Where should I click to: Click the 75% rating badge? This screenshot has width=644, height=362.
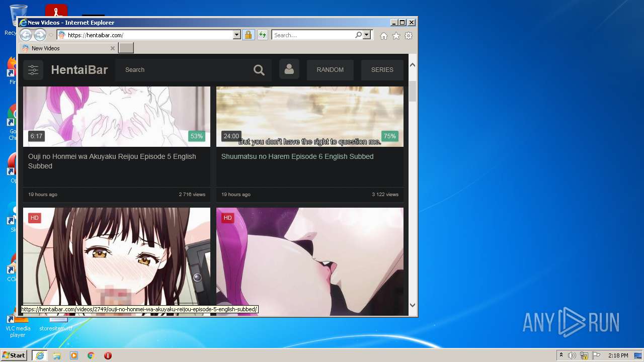pyautogui.click(x=390, y=136)
